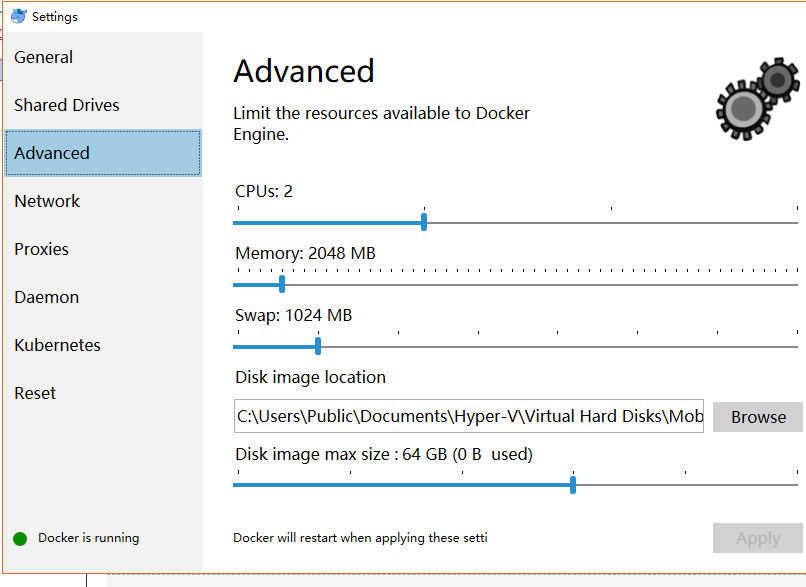Browse for a disk image location

(x=758, y=417)
